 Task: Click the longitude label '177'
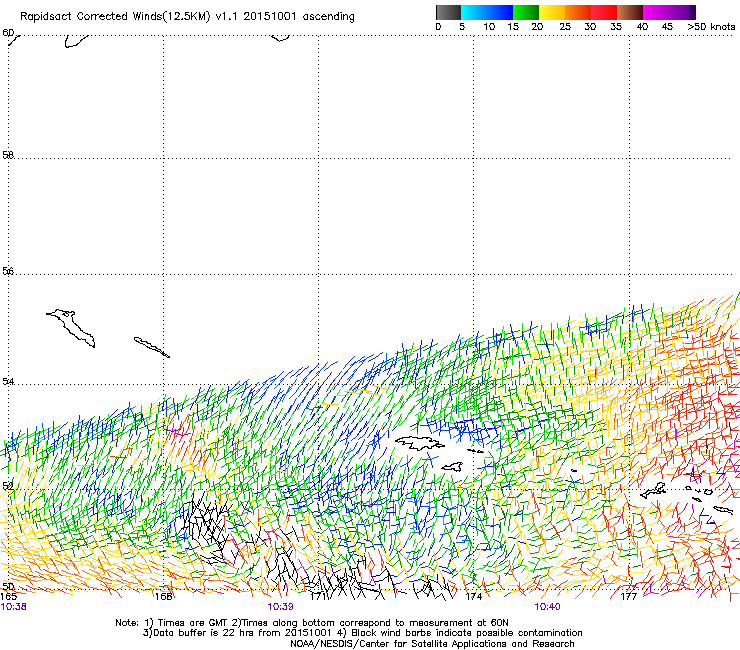click(x=629, y=596)
